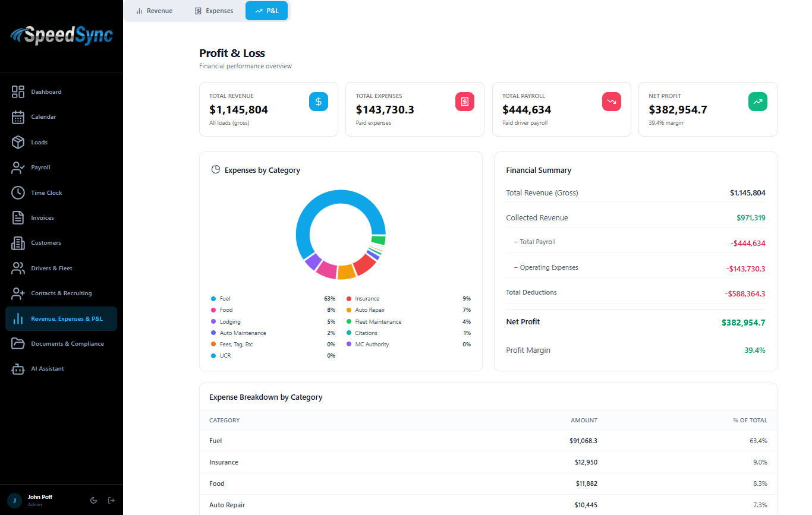Switch to the Revenue tab
The height and width of the screenshot is (515, 812).
pyautogui.click(x=154, y=11)
